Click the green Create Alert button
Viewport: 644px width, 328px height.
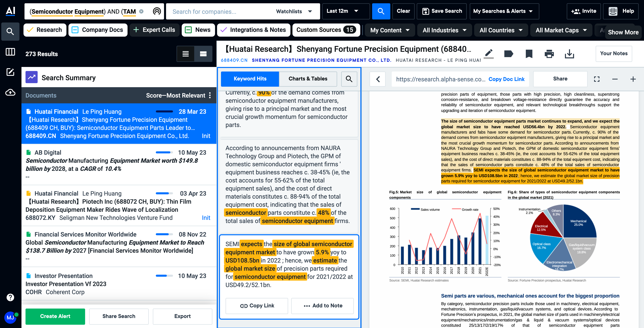55,317
